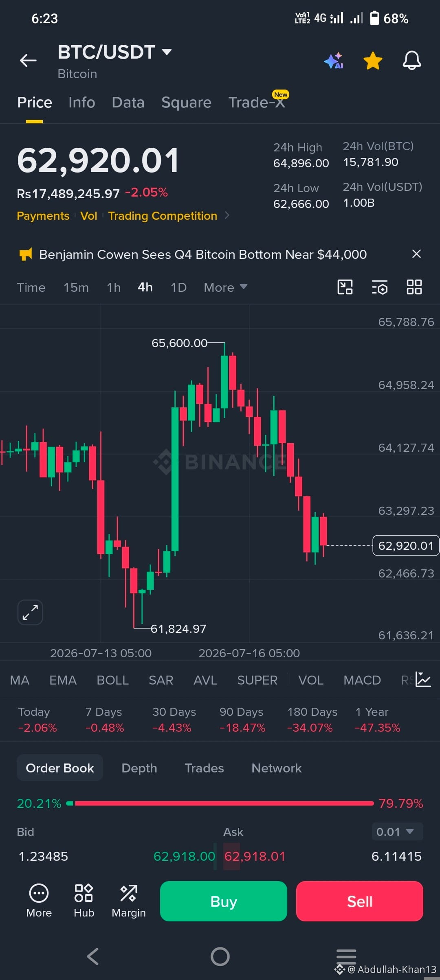
Task: Read the Benjamin Cowen Bitcoin news headline
Action: click(203, 254)
